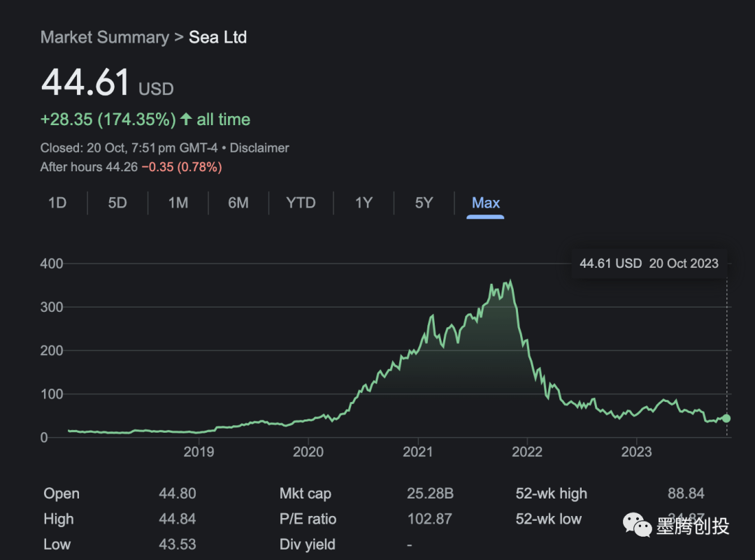The width and height of the screenshot is (755, 560).
Task: Click the Sea Ltd company name
Action: tap(217, 37)
